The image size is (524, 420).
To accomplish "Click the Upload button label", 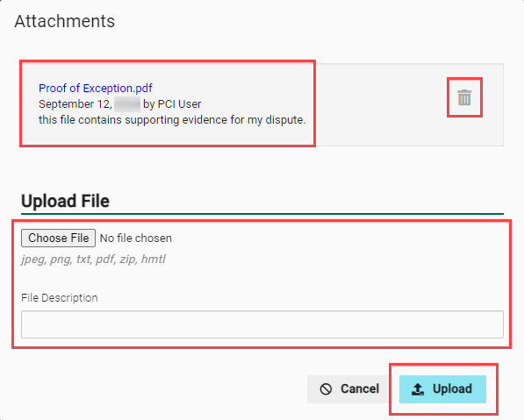I will (x=452, y=389).
